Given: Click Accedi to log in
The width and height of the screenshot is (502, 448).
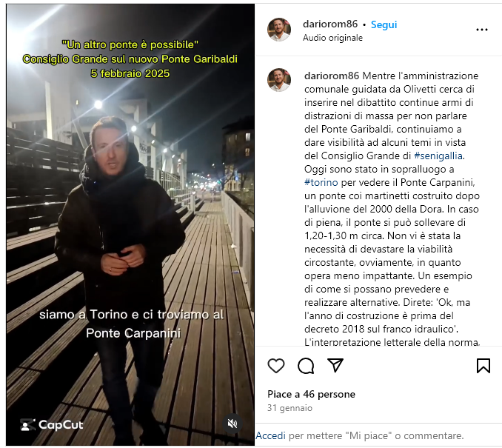Looking at the screenshot, I should tap(270, 436).
